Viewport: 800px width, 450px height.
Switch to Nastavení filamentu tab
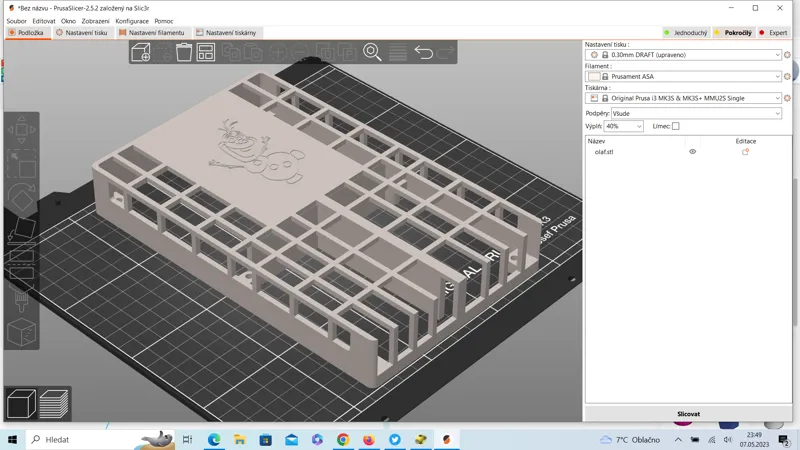152,33
